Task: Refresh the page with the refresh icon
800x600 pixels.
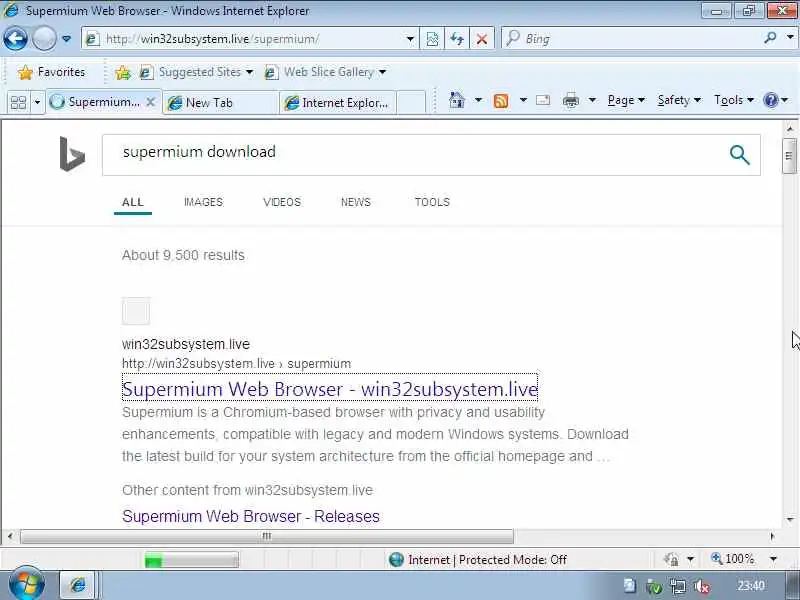Action: (x=457, y=39)
